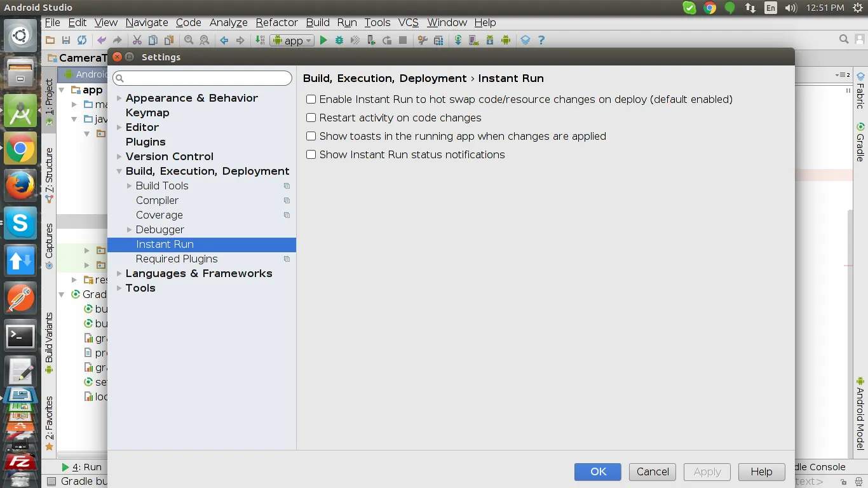Open the Terminal from the Ubuntu dock

(x=20, y=335)
